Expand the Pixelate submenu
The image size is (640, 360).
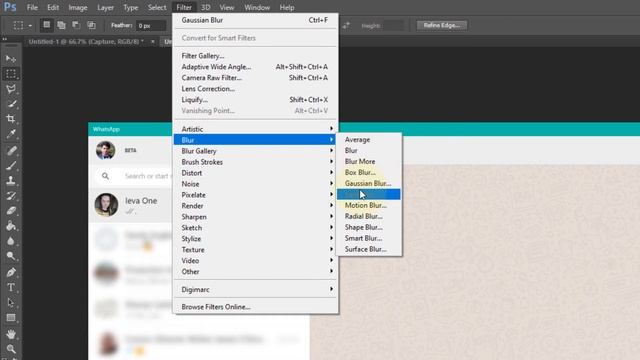256,195
